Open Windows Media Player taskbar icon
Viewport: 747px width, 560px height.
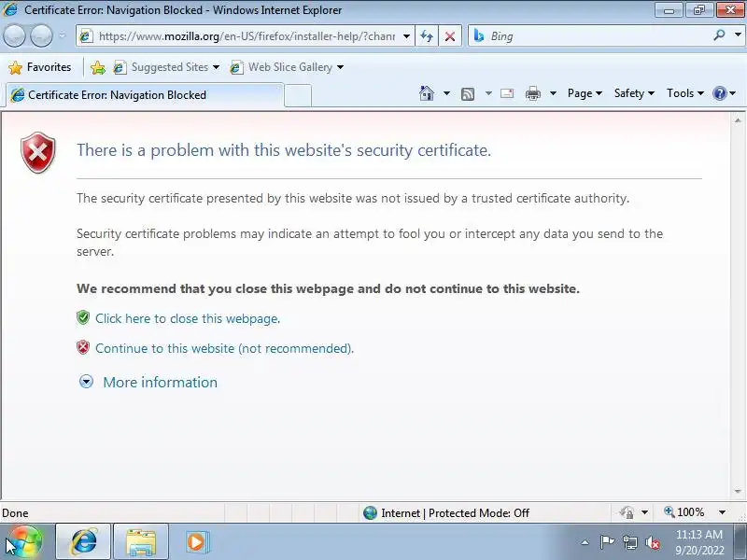pyautogui.click(x=196, y=542)
